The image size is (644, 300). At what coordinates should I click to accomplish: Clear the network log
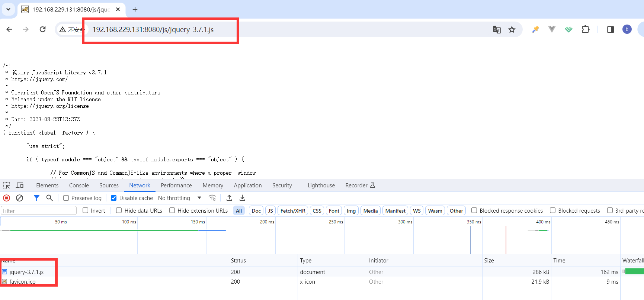(x=20, y=198)
